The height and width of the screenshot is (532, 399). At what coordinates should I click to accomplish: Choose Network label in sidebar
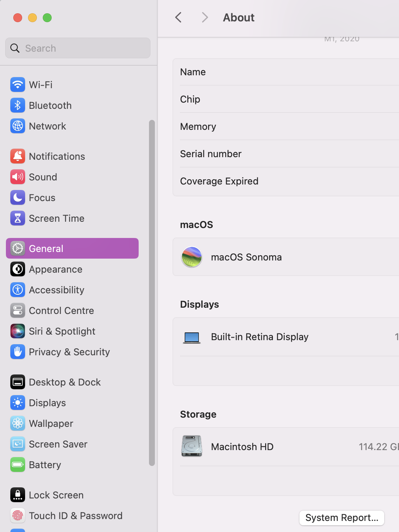48,126
